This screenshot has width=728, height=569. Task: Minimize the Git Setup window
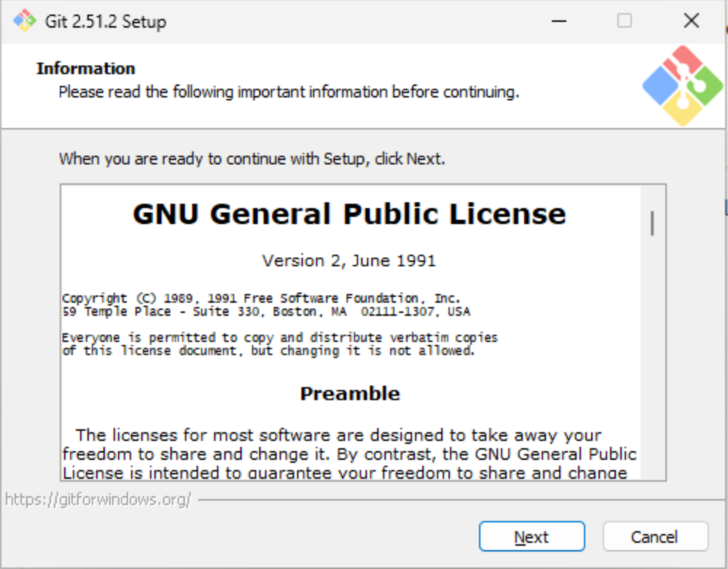[x=558, y=21]
